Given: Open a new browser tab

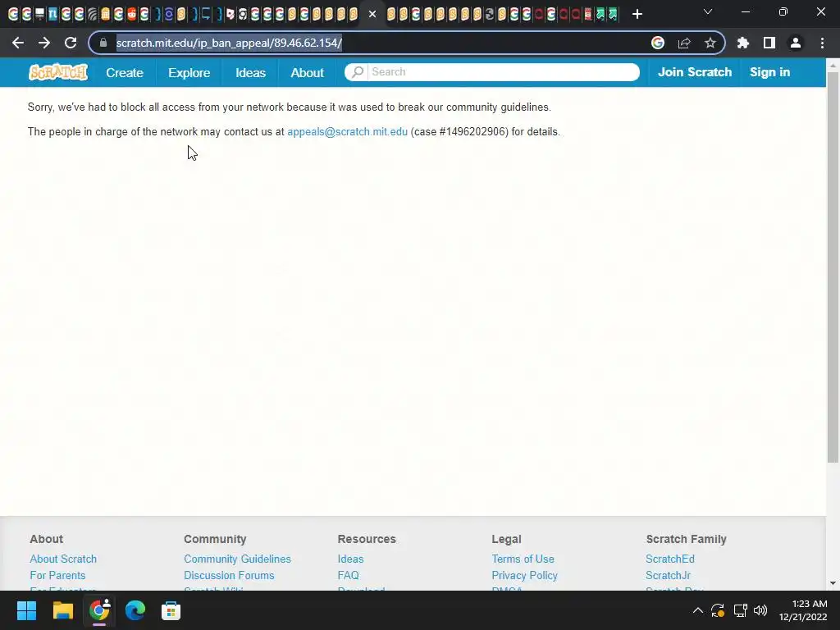Looking at the screenshot, I should point(637,14).
